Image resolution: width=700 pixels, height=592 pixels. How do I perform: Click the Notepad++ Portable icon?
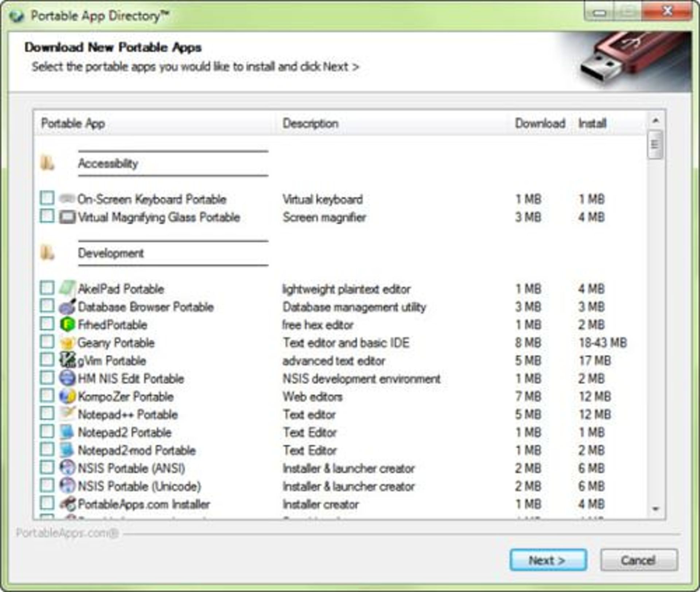(67, 414)
